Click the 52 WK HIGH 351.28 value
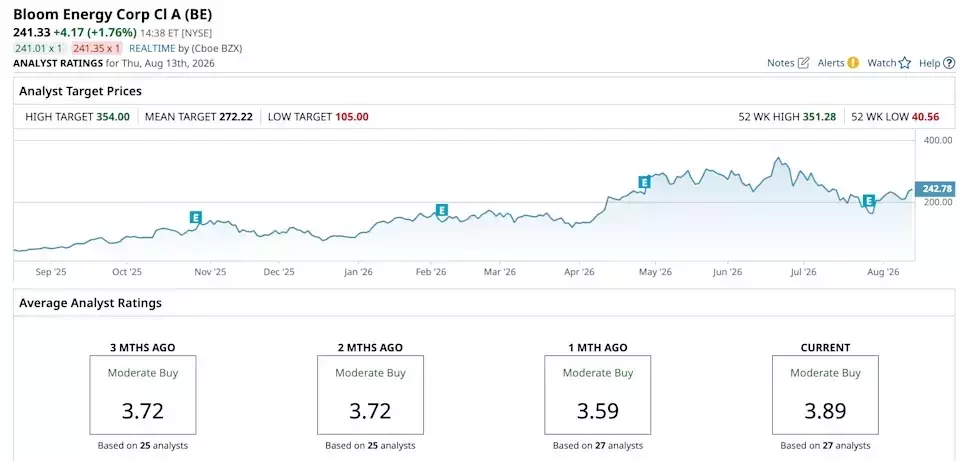Viewport: 960px width, 461px height. (819, 116)
